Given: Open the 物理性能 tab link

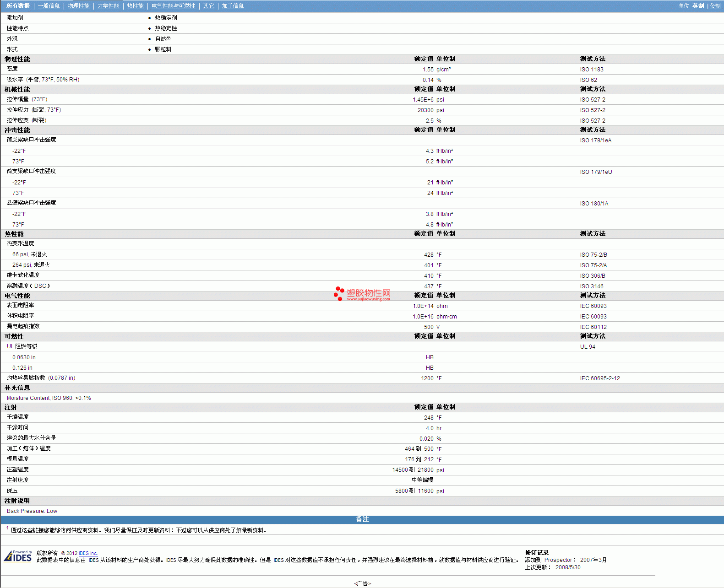Looking at the screenshot, I should pyautogui.click(x=78, y=6).
